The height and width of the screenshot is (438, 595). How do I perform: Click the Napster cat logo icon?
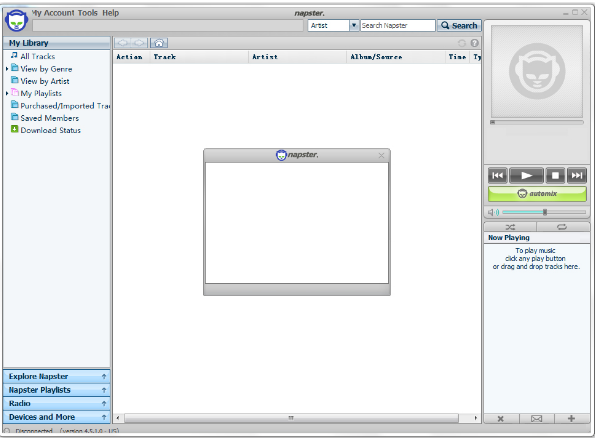click(16, 21)
